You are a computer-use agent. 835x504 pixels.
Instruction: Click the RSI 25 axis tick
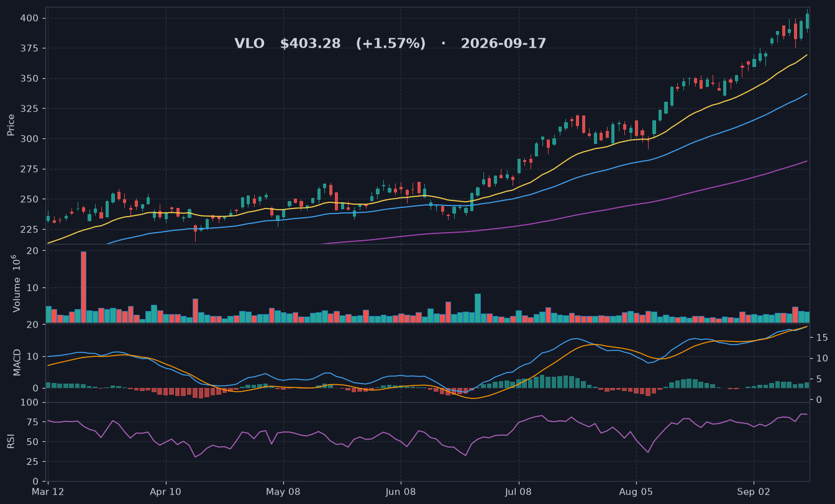[33, 462]
